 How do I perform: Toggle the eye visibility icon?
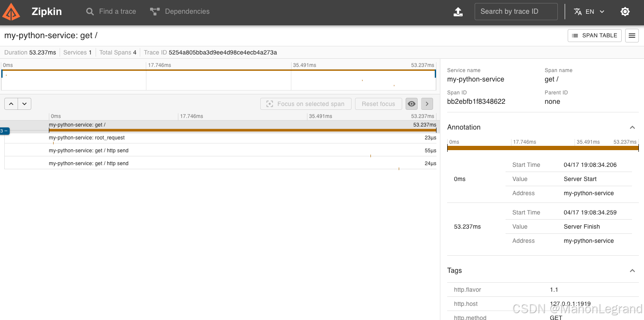tap(412, 104)
